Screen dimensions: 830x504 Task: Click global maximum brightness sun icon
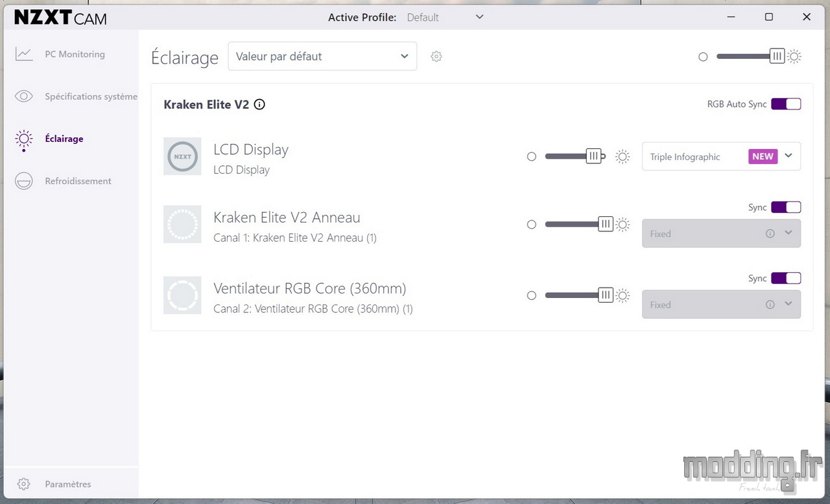point(794,56)
